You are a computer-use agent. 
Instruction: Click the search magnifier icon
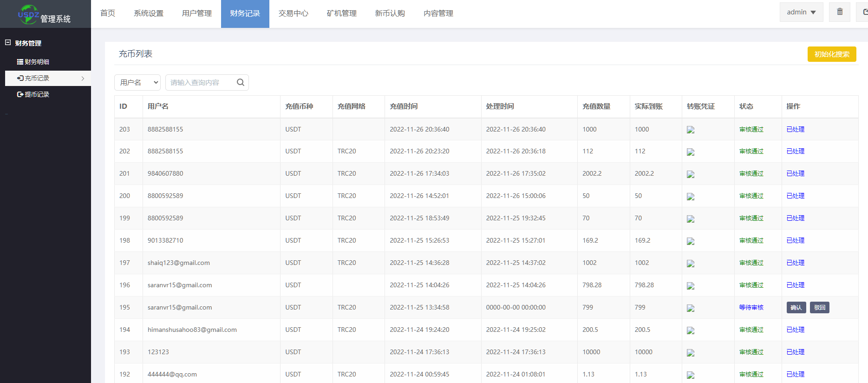pyautogui.click(x=241, y=82)
